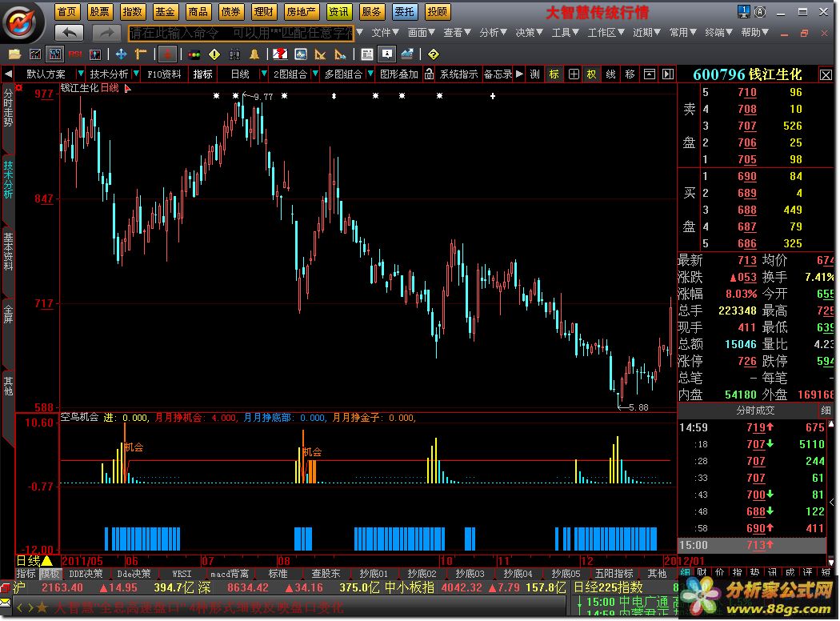Click the forward arrow navigation button
Viewport: 840px width, 621px height.
106,34
